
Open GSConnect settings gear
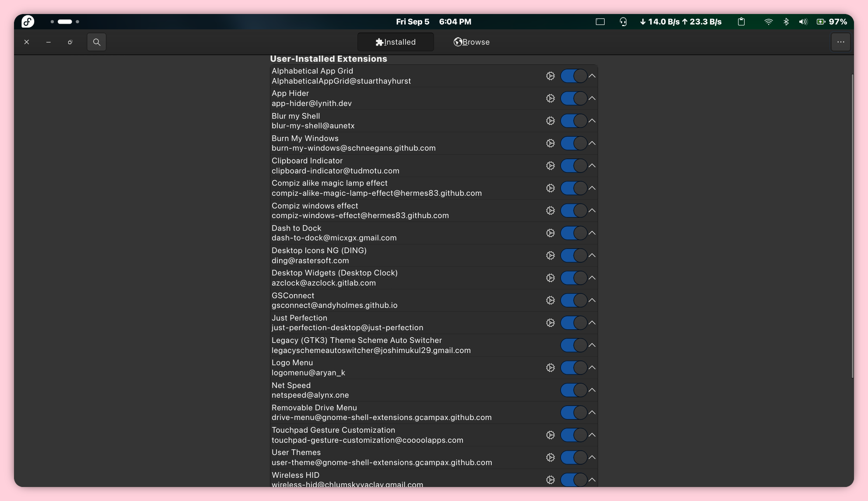click(550, 300)
